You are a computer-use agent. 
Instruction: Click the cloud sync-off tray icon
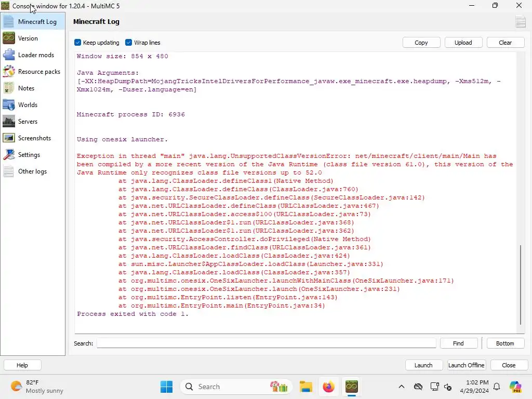(418, 387)
